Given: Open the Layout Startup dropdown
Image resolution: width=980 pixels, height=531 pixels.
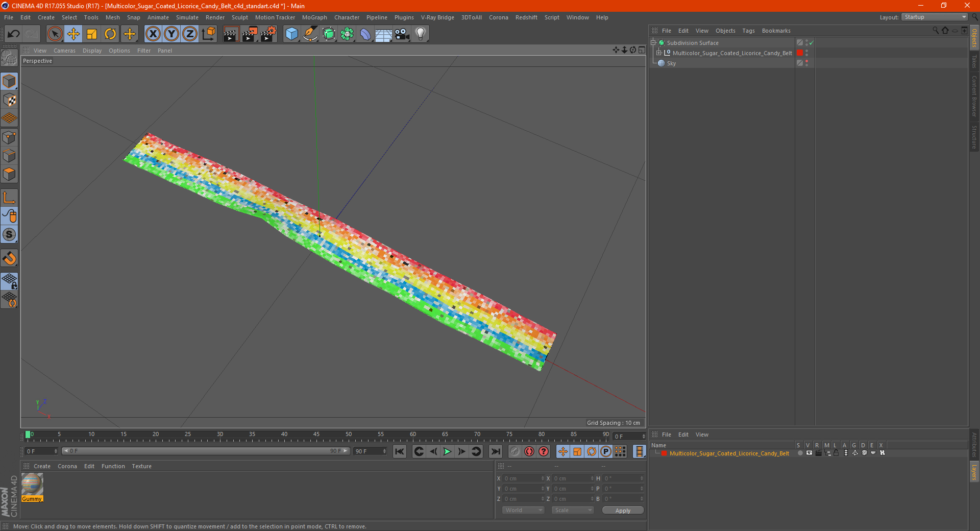Looking at the screenshot, I should [935, 17].
